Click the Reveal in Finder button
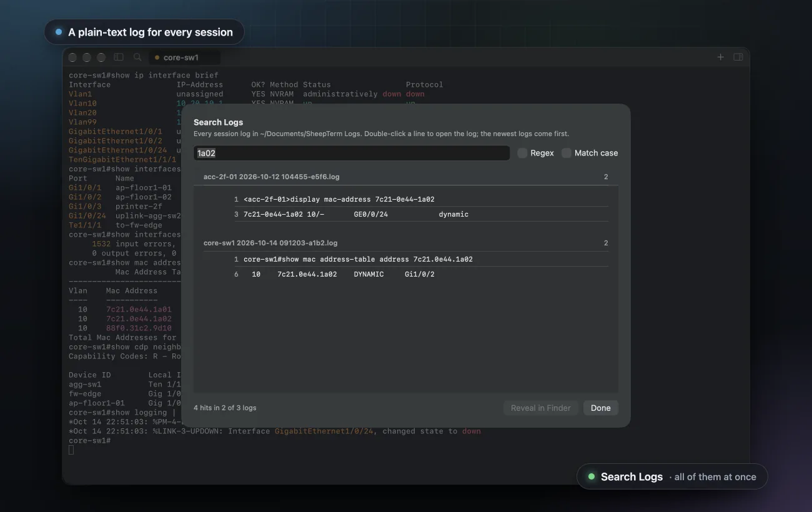Viewport: 812px width, 512px height. (x=540, y=408)
